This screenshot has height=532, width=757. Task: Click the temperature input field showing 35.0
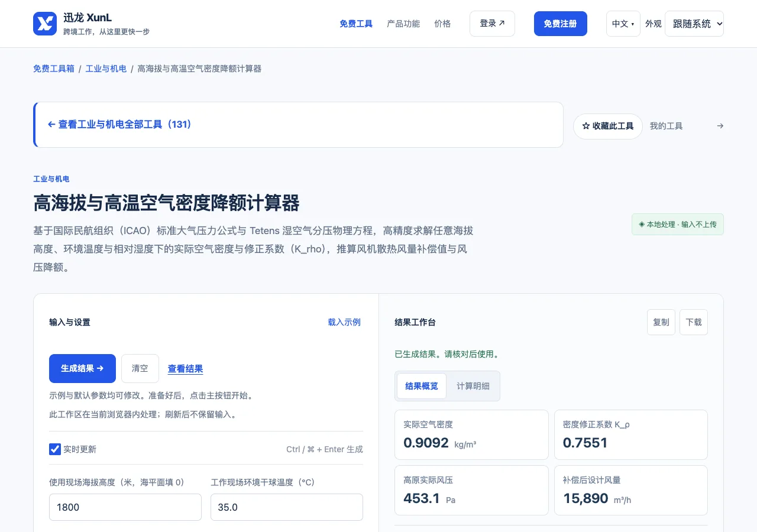pos(287,507)
